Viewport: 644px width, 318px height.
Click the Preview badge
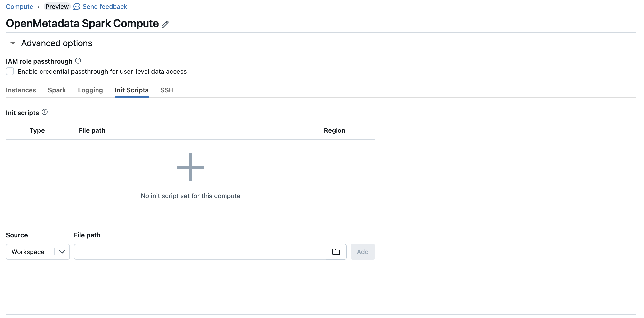[57, 6]
